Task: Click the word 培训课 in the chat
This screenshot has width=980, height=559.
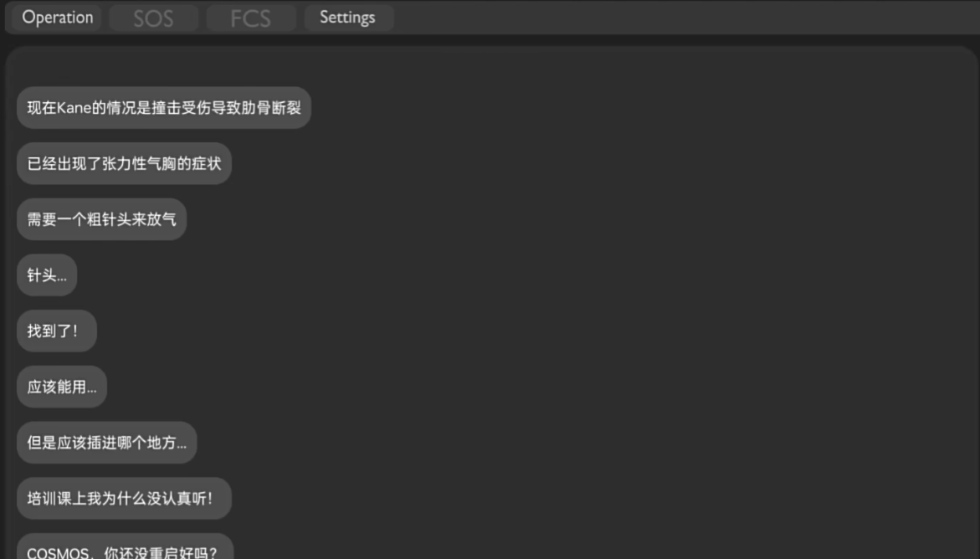Action: pos(49,499)
